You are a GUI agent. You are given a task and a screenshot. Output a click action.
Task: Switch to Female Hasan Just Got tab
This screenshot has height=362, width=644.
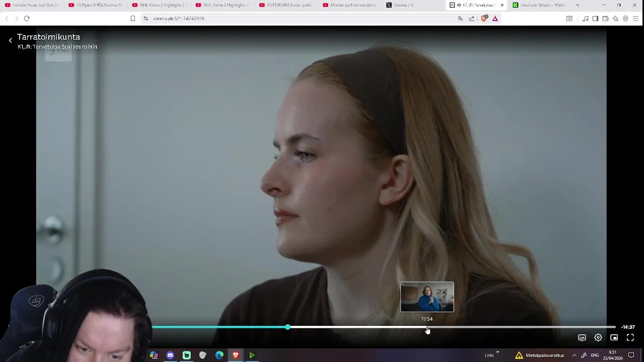point(32,5)
